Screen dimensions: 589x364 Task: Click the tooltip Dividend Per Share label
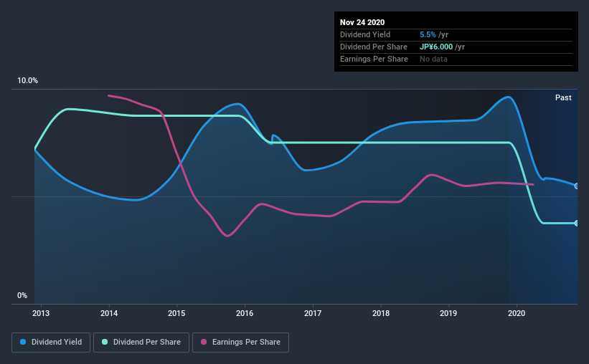pos(373,47)
